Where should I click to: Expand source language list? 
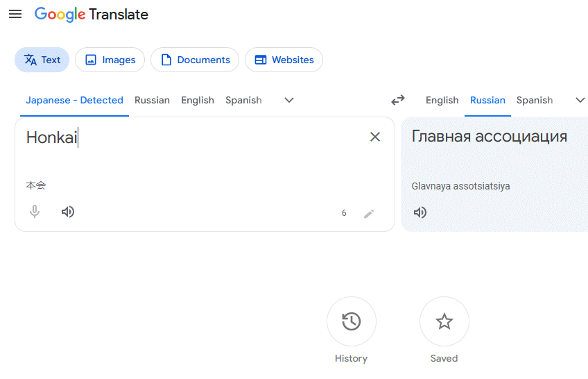289,100
